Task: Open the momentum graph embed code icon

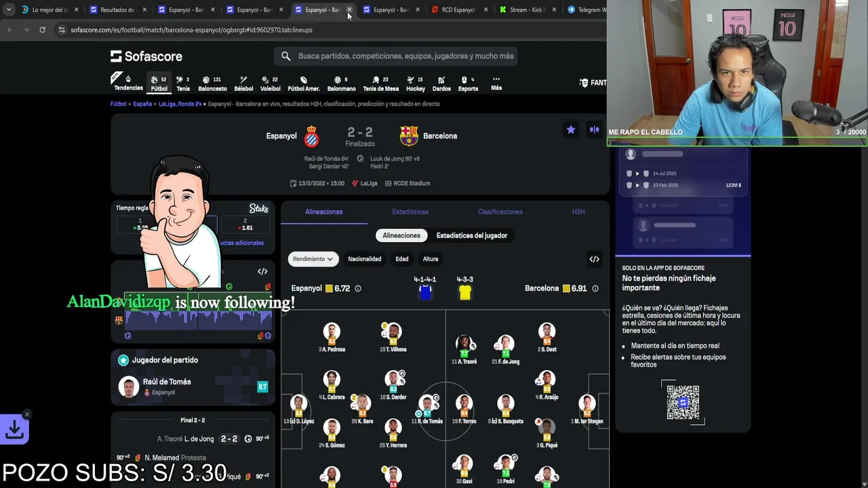Action: (x=262, y=272)
